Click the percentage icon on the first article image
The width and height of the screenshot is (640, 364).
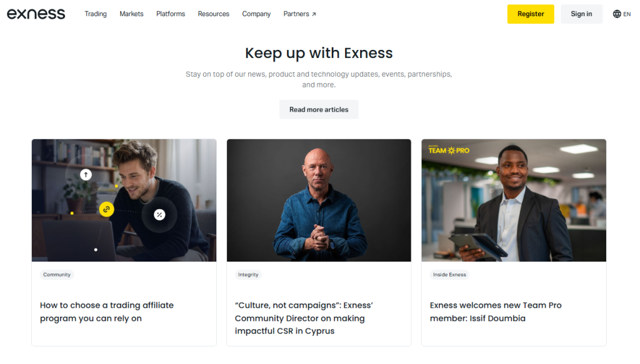(158, 214)
